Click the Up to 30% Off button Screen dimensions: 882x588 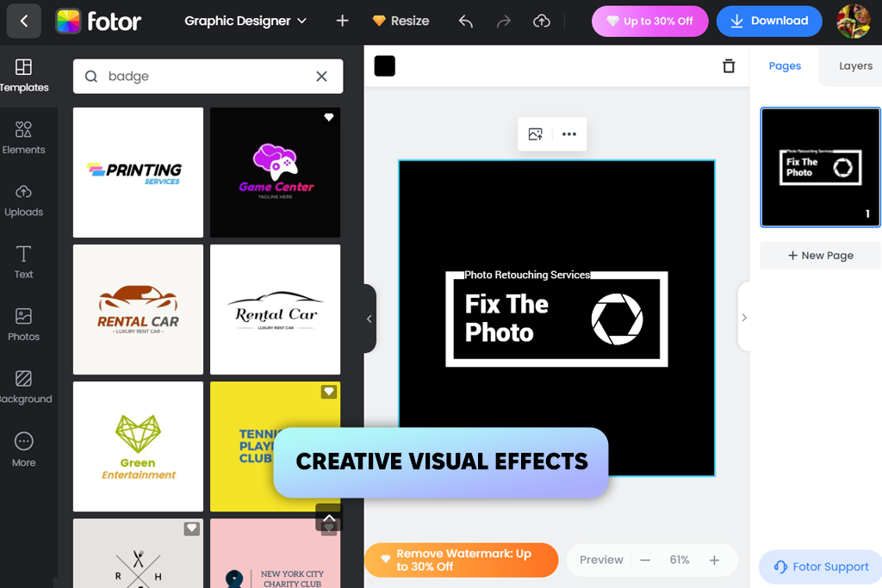click(x=649, y=22)
